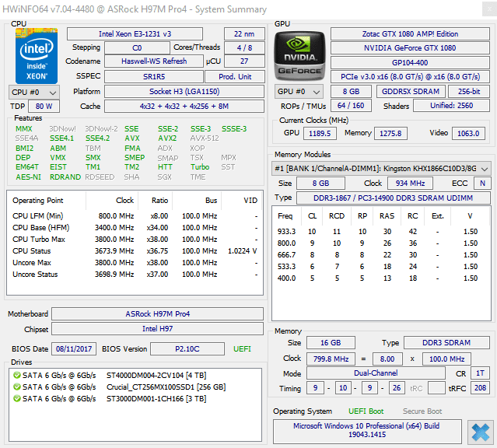Viewport: 497px width, 448px height.
Task: Click green status icon for ST4000DM004 drive
Action: coord(17,376)
